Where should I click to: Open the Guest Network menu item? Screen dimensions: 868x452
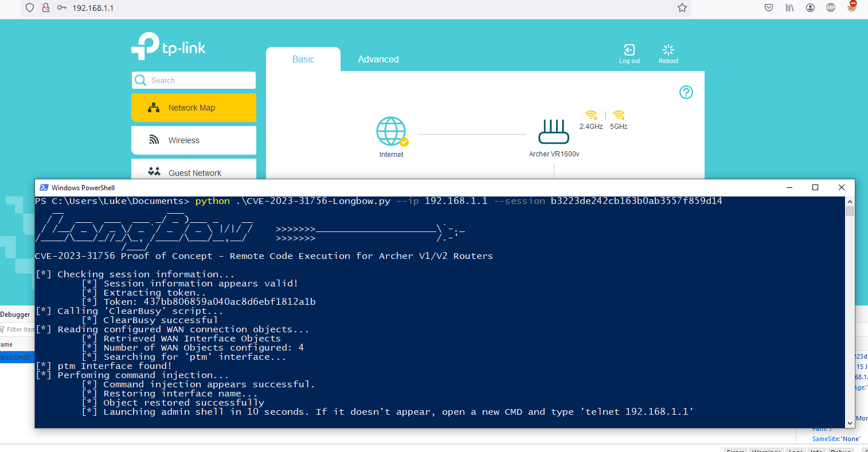tap(194, 170)
